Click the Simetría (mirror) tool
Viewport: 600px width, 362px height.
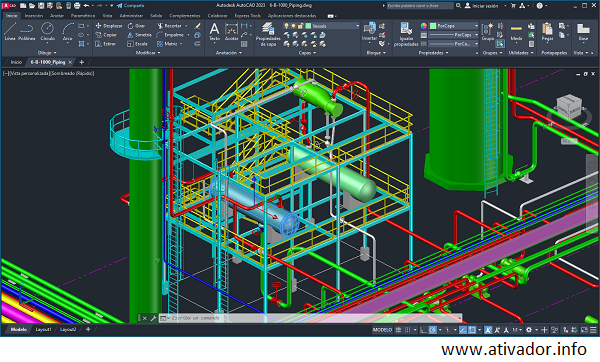click(139, 35)
